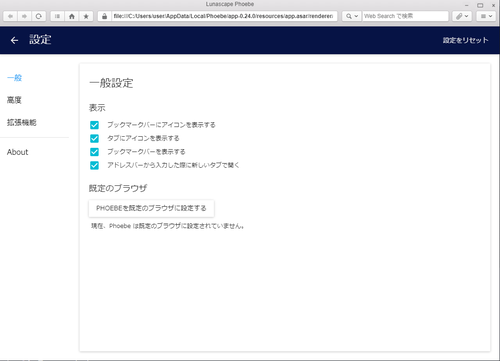Click the default browser status message text
The image size is (500, 361).
[x=167, y=226]
